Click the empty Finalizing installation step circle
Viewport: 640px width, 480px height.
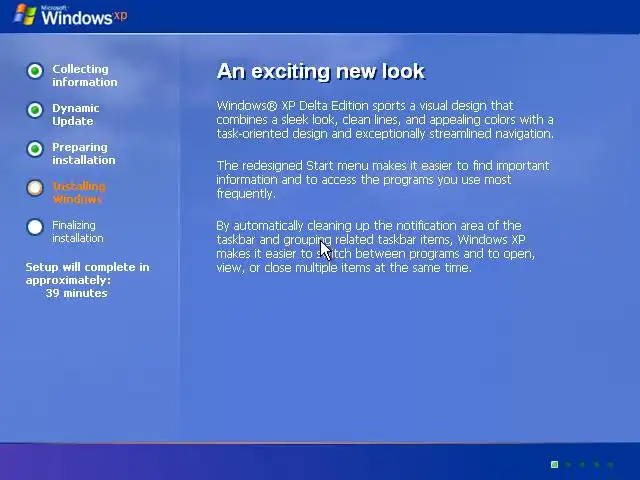click(x=35, y=227)
